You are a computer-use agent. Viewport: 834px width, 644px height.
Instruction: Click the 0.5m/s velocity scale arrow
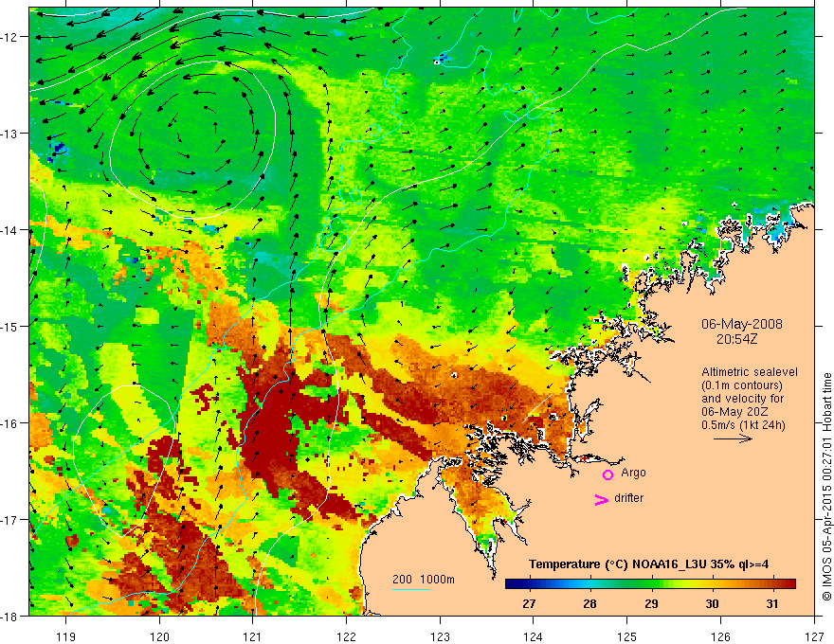pos(733,438)
